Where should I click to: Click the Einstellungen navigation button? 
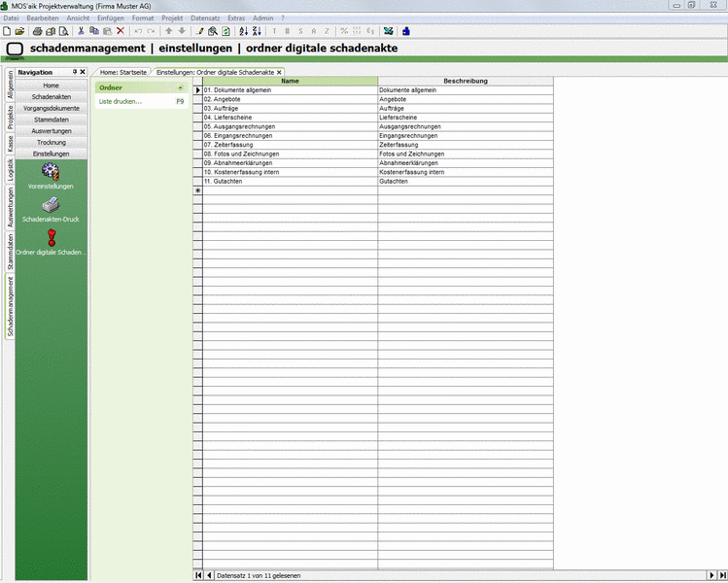click(52, 154)
